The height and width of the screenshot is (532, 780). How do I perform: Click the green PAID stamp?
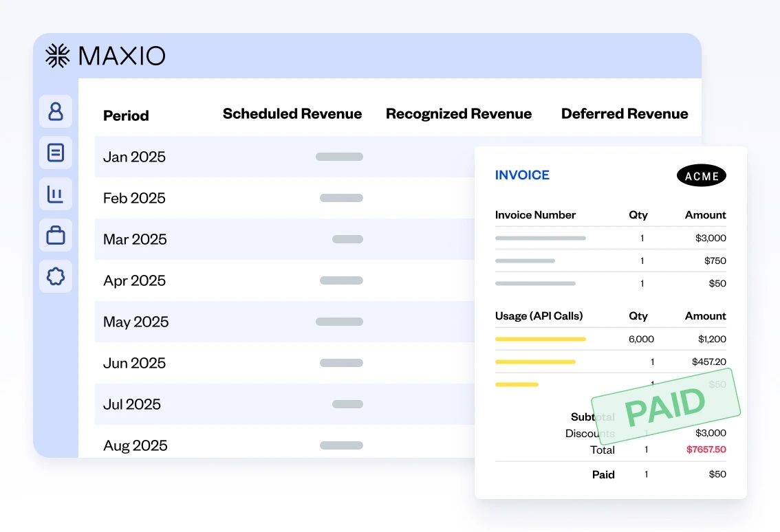665,406
